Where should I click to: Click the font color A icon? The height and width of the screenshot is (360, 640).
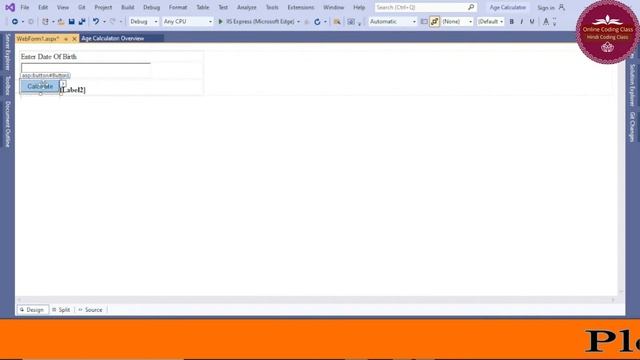point(546,22)
